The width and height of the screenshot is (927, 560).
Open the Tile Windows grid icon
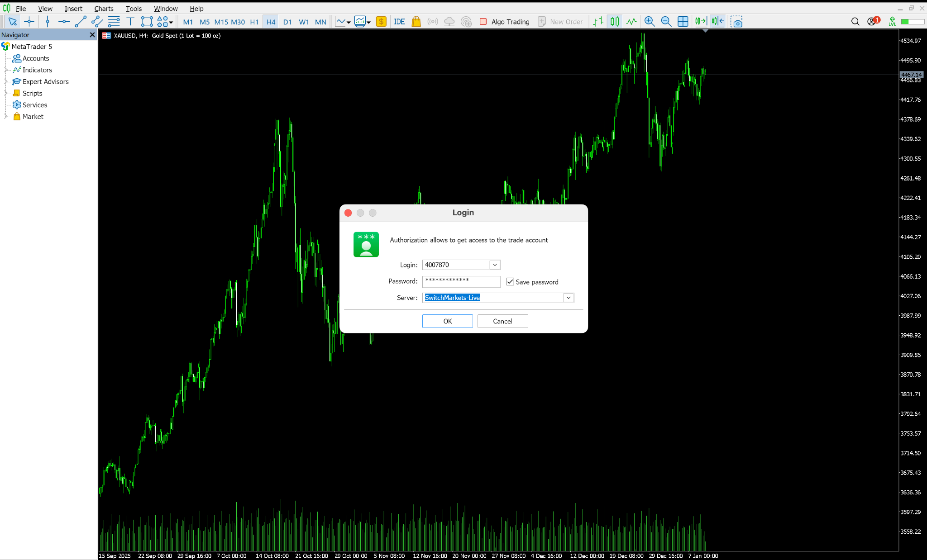(683, 21)
